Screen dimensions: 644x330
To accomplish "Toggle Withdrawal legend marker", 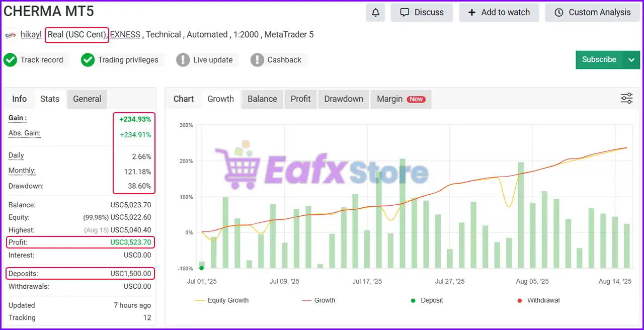I will pos(538,300).
